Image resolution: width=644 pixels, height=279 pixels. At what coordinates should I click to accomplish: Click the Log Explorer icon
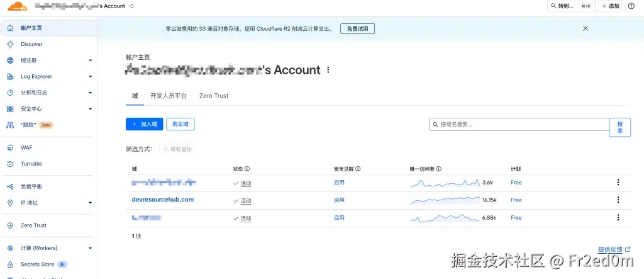[10, 77]
